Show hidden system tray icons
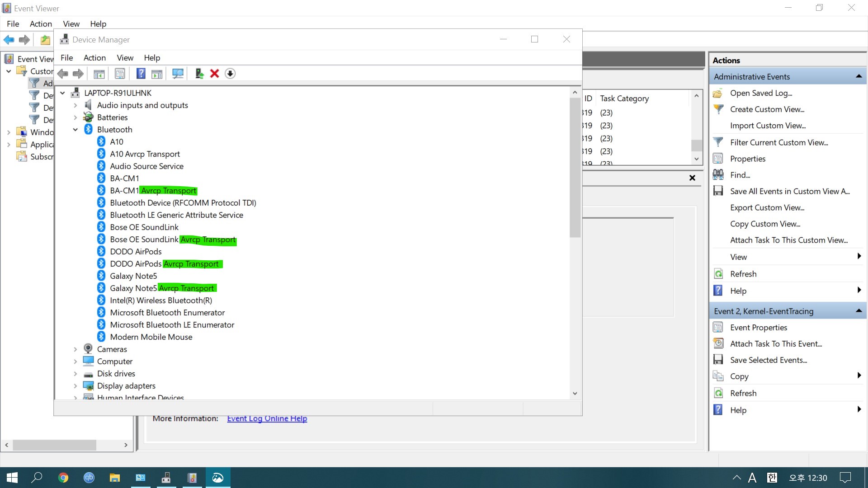The height and width of the screenshot is (488, 868). pyautogui.click(x=737, y=478)
